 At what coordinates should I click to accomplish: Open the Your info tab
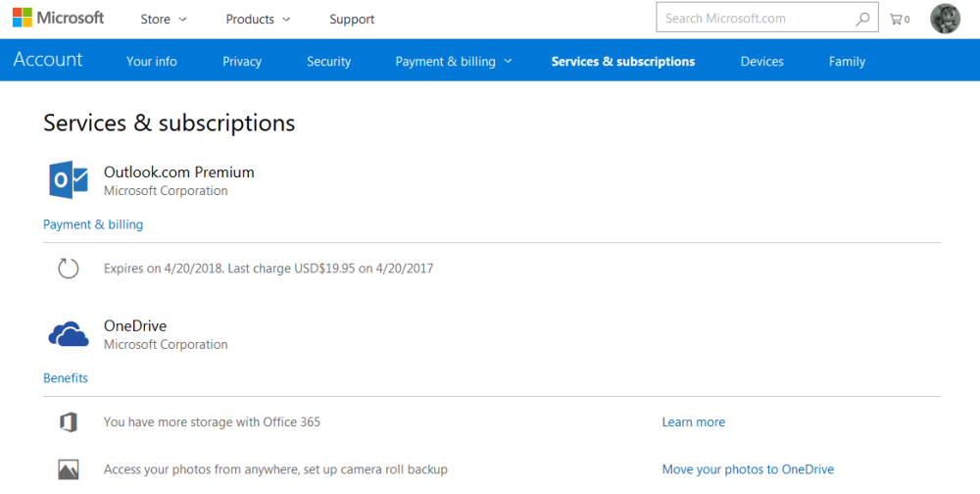(x=151, y=62)
